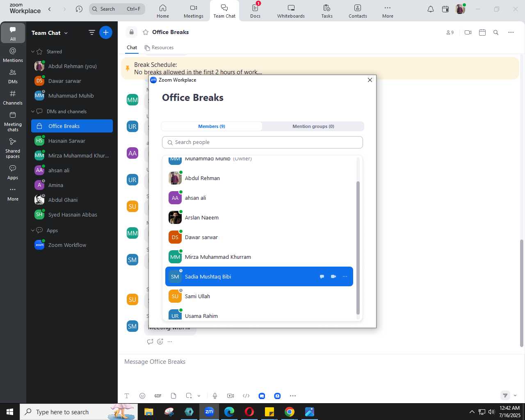Screen dimensions: 525x420
Task: Select Sami Ullah in members list
Action: (x=259, y=296)
